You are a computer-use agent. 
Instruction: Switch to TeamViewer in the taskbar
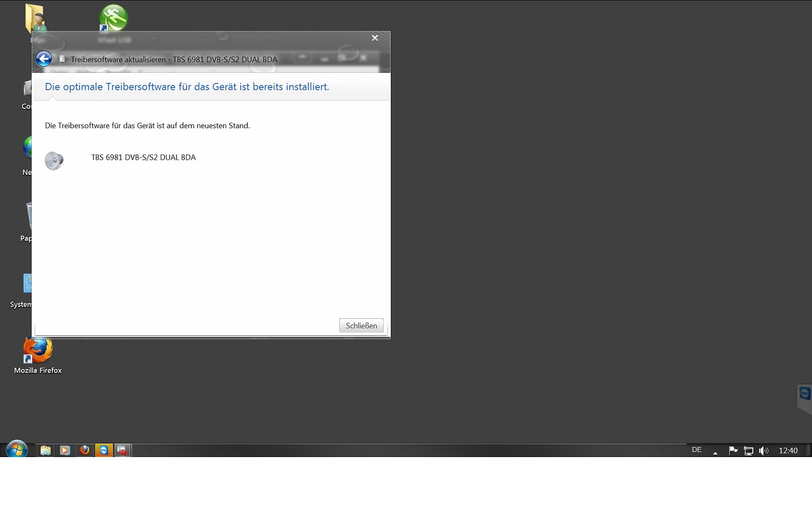click(x=104, y=450)
